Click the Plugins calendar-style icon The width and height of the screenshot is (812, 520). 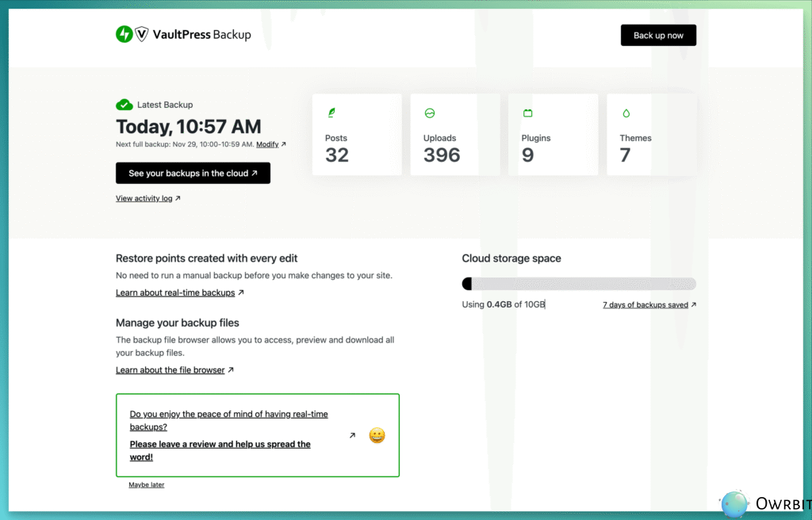[x=527, y=113]
